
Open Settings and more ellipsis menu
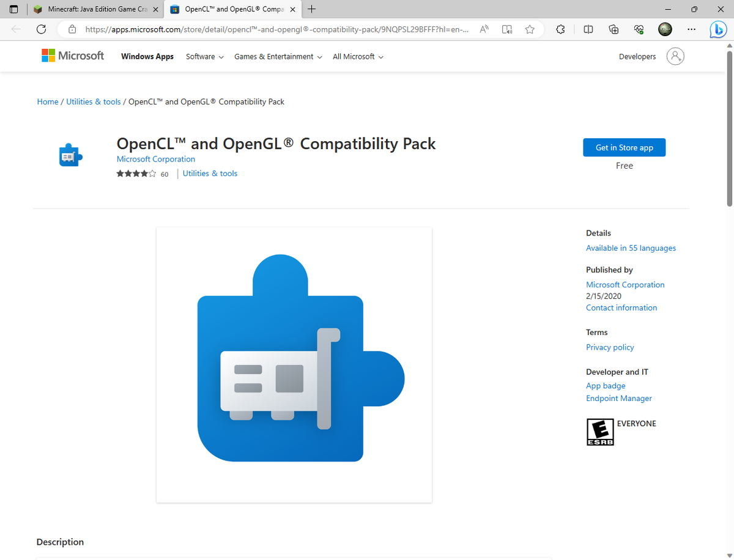691,29
